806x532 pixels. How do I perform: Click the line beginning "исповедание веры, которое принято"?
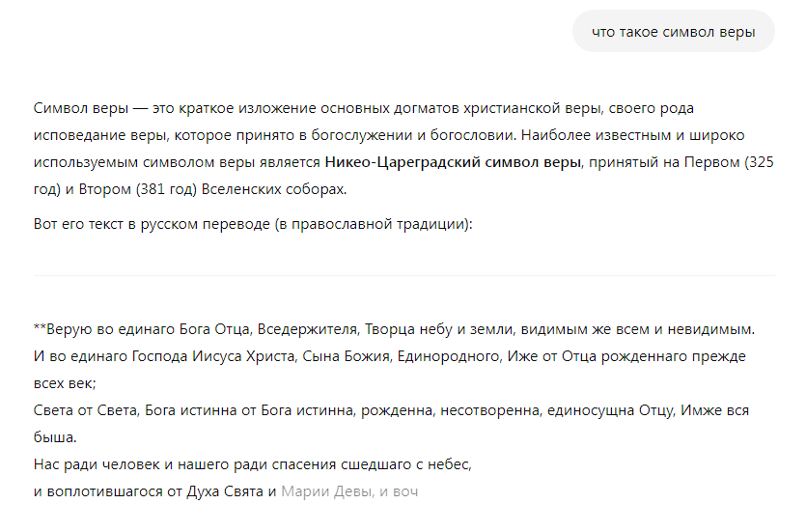click(x=389, y=135)
